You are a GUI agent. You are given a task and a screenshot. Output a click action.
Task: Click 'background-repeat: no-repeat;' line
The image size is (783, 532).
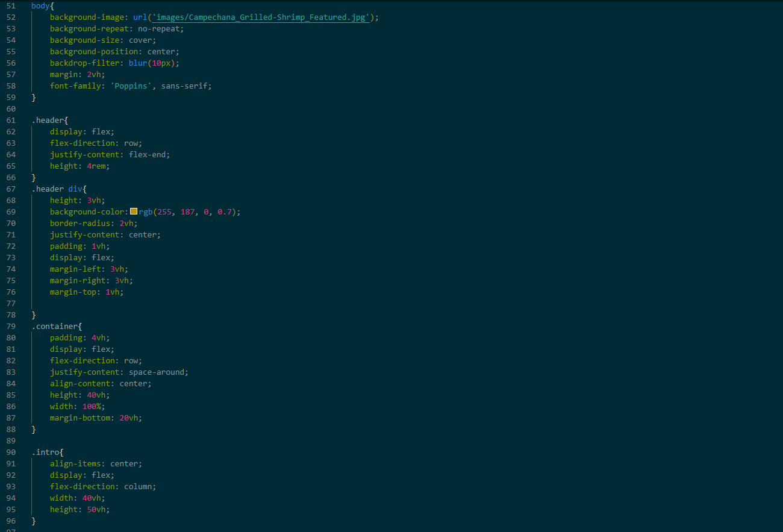[x=117, y=28]
